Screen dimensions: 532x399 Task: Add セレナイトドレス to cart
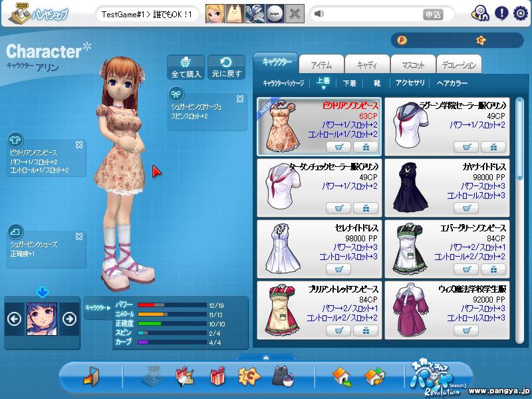338,269
